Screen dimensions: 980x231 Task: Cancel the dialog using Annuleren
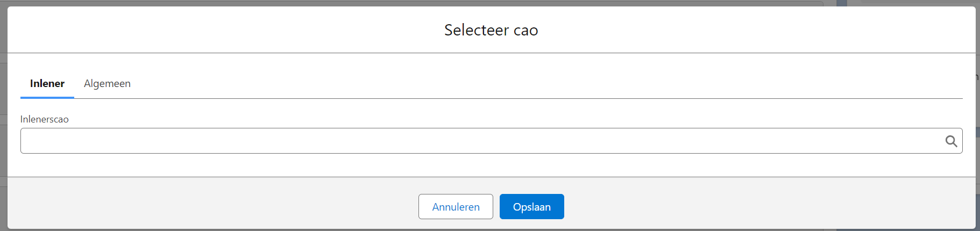456,207
